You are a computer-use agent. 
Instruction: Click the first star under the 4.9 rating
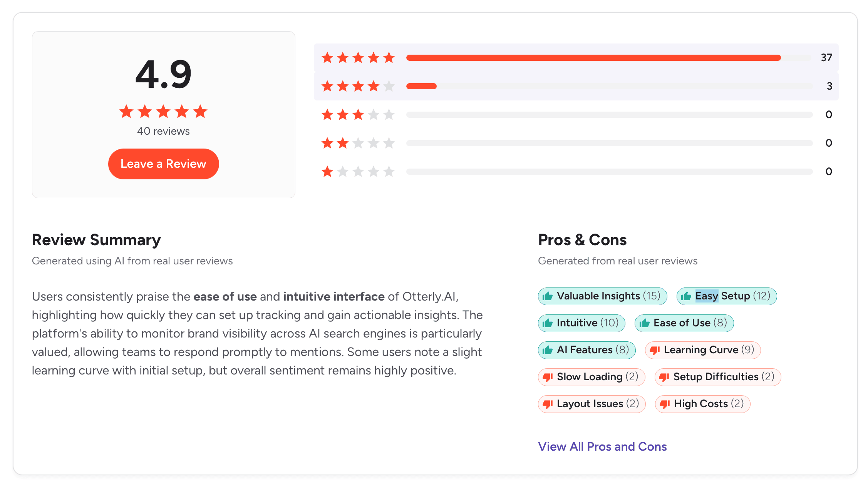point(126,112)
